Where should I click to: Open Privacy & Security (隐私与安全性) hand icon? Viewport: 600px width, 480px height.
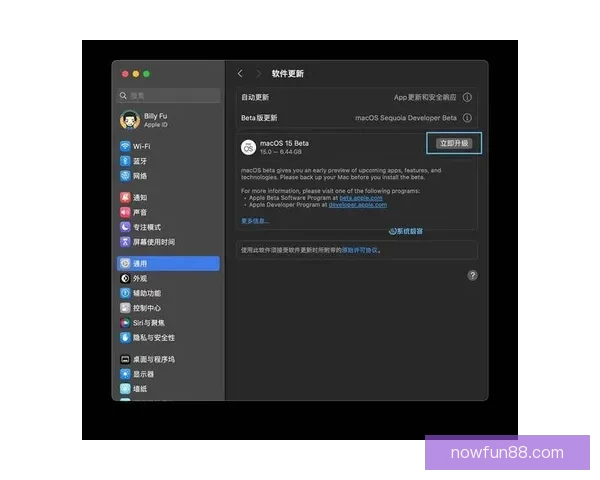(125, 338)
